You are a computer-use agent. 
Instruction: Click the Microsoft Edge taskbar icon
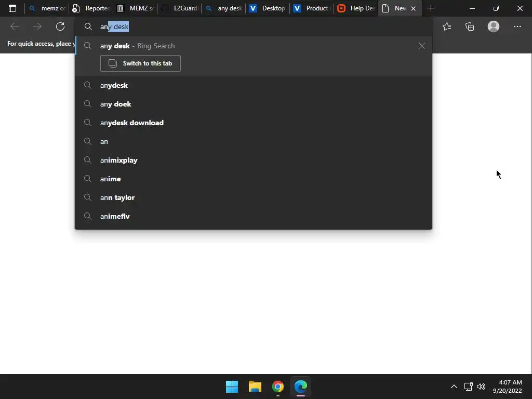pos(301,387)
